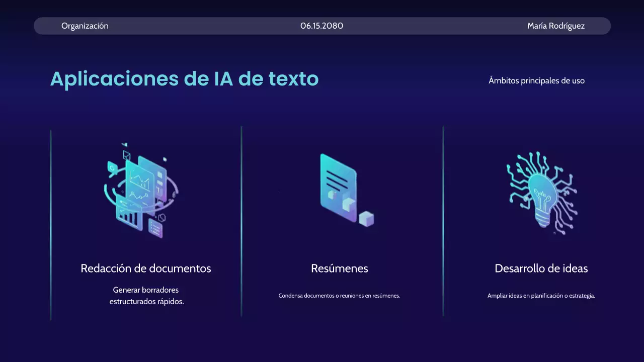Screen dimensions: 644x362
Task: Click the date 06.15.2080
Action: [321, 26]
